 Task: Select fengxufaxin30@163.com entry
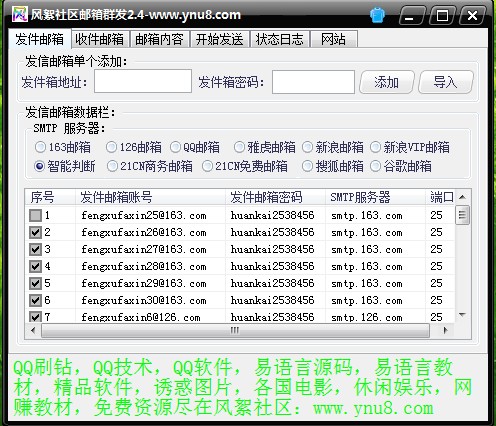pos(144,300)
